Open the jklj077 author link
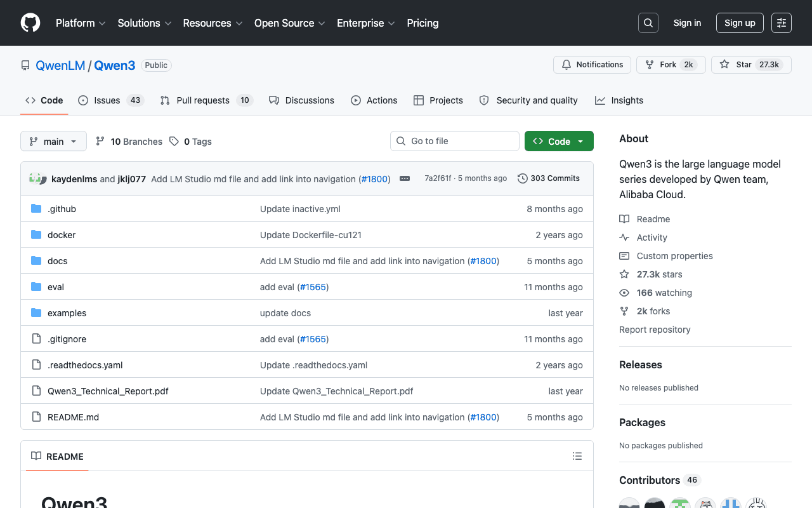 tap(132, 179)
